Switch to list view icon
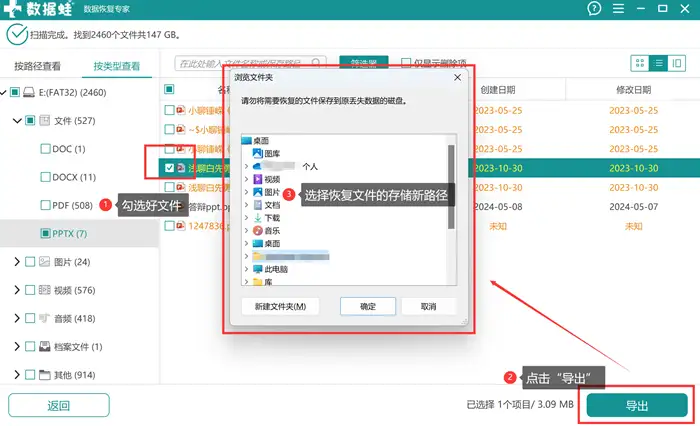This screenshot has height=426, width=700. coord(658,63)
